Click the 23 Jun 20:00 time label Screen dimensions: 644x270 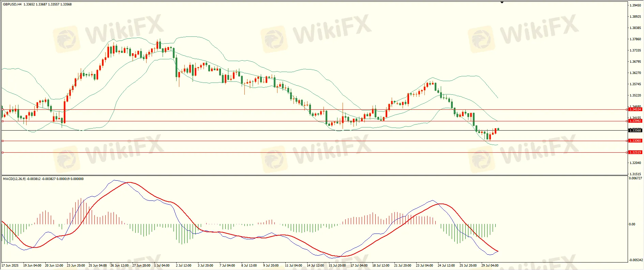coord(76,266)
